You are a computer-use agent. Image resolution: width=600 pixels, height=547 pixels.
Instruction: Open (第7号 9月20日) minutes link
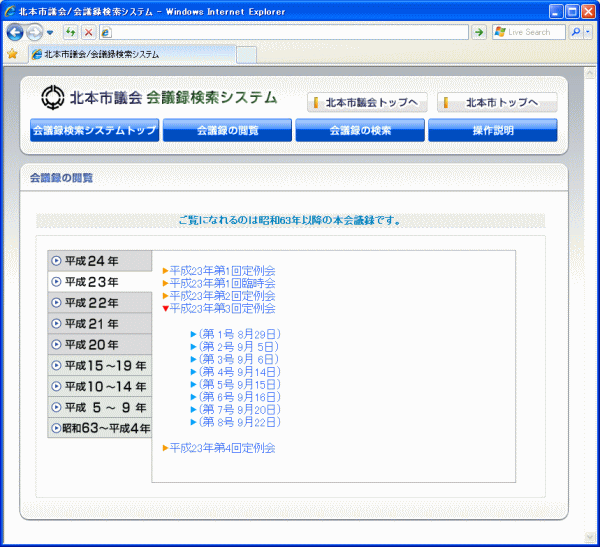[x=240, y=410]
